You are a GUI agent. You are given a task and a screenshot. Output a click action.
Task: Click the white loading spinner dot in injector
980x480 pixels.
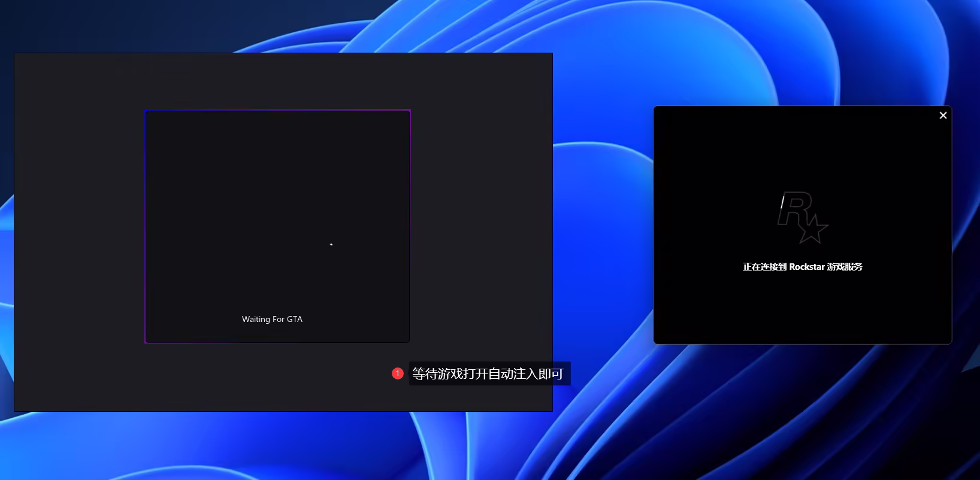331,244
